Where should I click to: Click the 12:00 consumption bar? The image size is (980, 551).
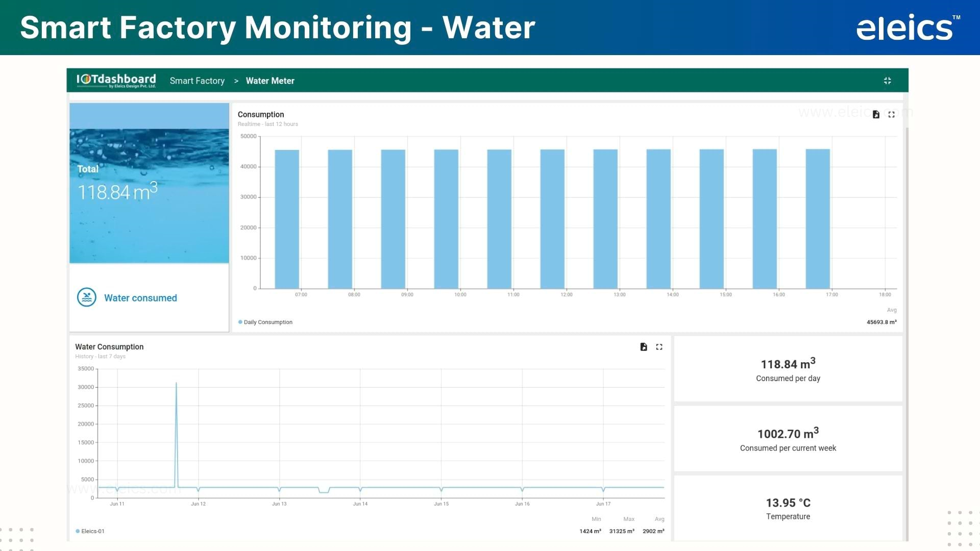(552, 219)
